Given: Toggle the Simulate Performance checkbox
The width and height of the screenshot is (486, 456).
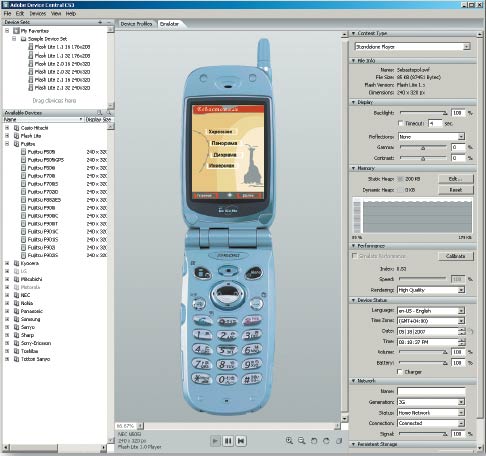Looking at the screenshot, I should tap(354, 256).
